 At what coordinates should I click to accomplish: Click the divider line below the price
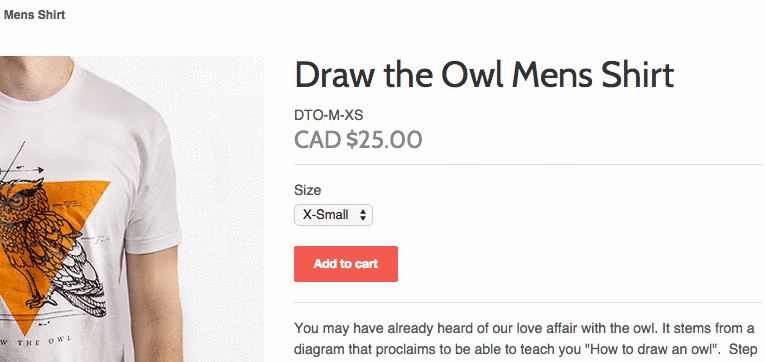click(528, 164)
